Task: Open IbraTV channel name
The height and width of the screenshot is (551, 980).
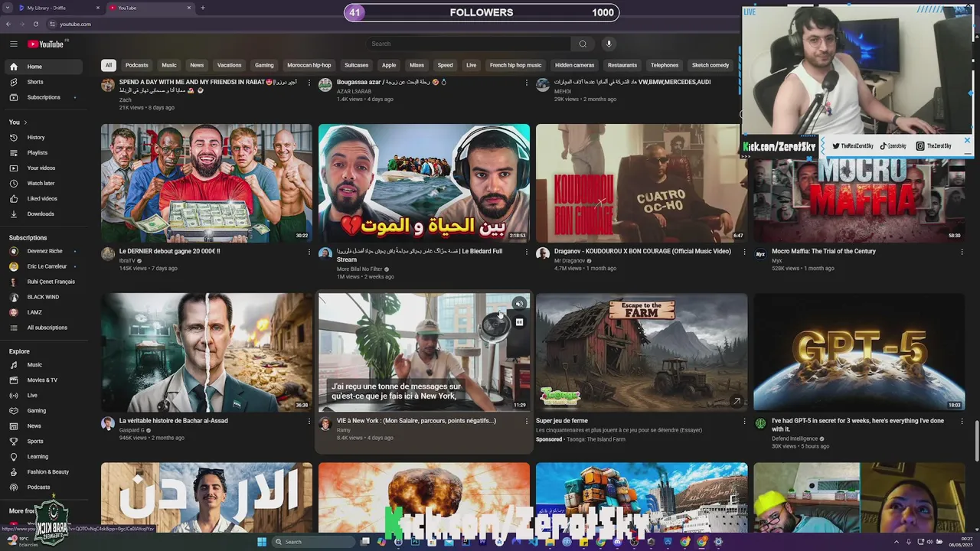Action: pos(127,261)
